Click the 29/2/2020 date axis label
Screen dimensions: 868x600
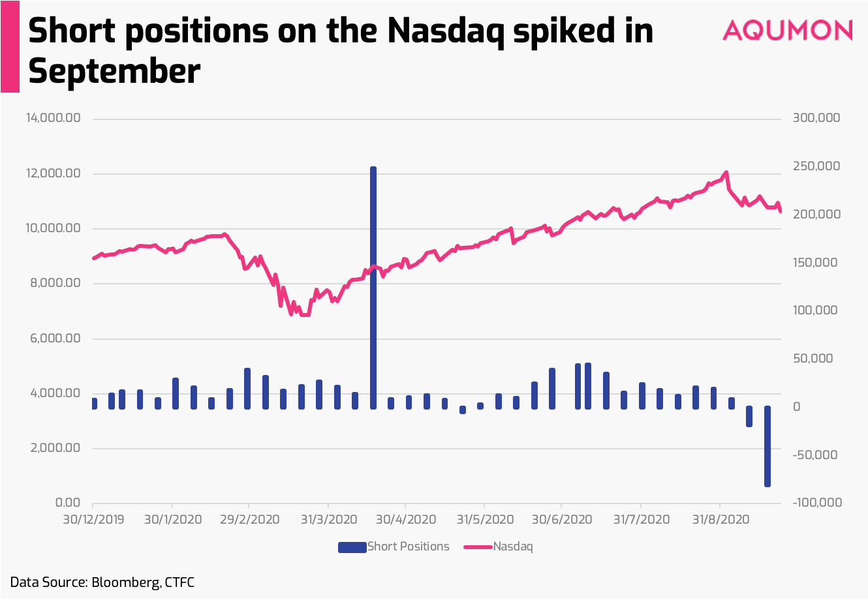[250, 520]
